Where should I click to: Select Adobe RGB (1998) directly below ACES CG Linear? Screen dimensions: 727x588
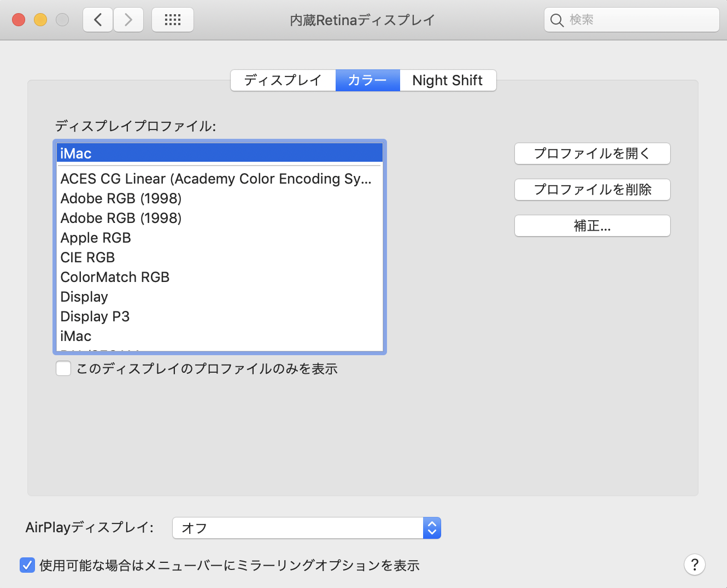[220, 198]
